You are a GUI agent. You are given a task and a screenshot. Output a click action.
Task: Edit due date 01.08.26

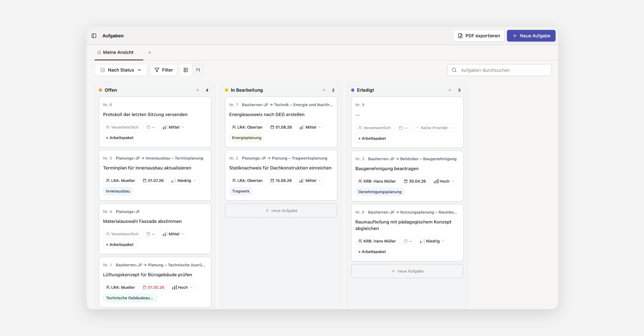(281, 127)
